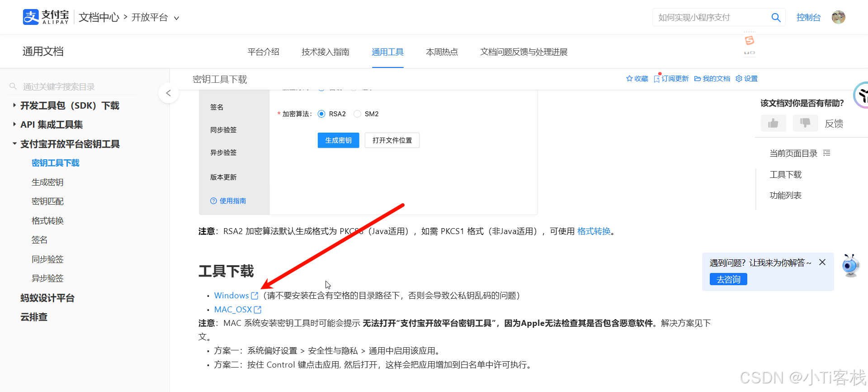Open 文档问题反馈与处理进展 tab
Image resolution: width=868 pixels, height=392 pixels.
524,52
